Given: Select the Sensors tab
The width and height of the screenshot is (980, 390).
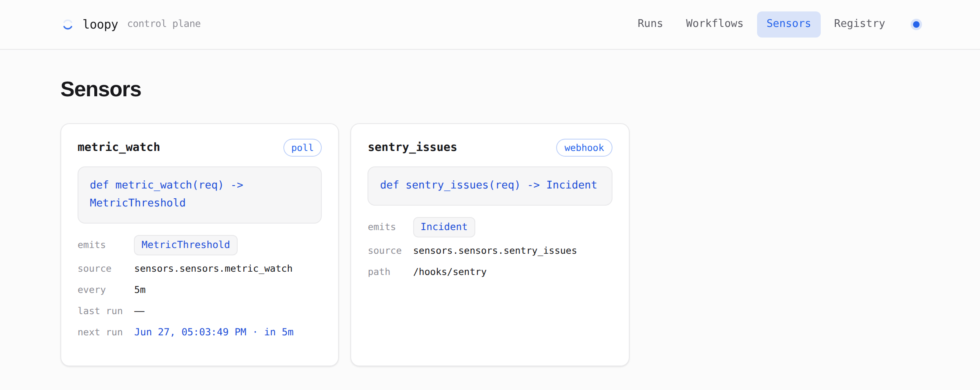Looking at the screenshot, I should click(x=788, y=24).
